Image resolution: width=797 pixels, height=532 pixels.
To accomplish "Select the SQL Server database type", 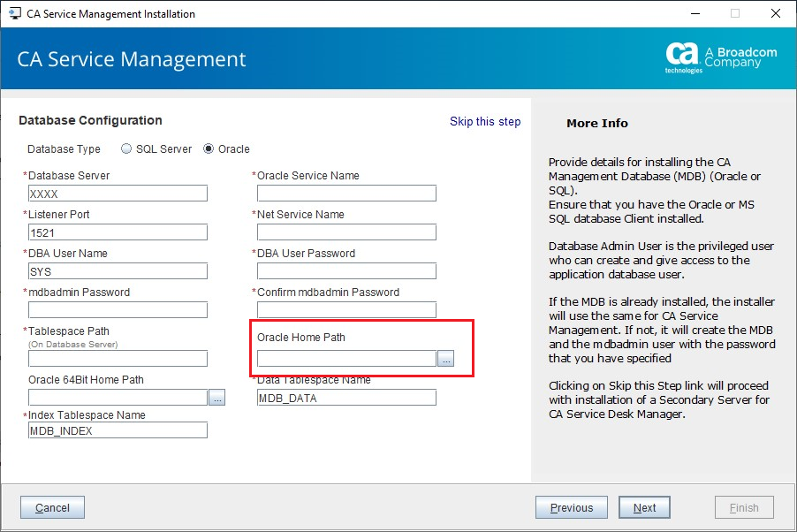I will coord(126,149).
